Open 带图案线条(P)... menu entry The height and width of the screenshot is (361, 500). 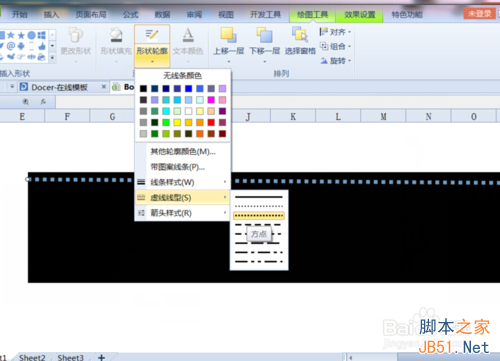(x=183, y=167)
